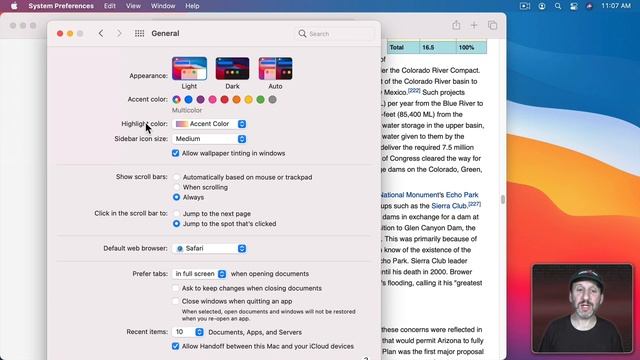Go back with the left chevron
This screenshot has width=640, height=360.
click(101, 33)
